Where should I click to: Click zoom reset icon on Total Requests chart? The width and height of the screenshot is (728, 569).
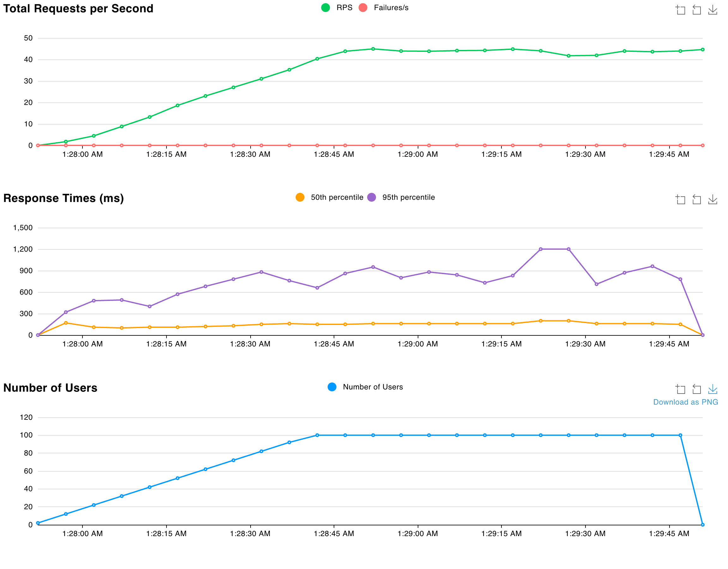[696, 10]
